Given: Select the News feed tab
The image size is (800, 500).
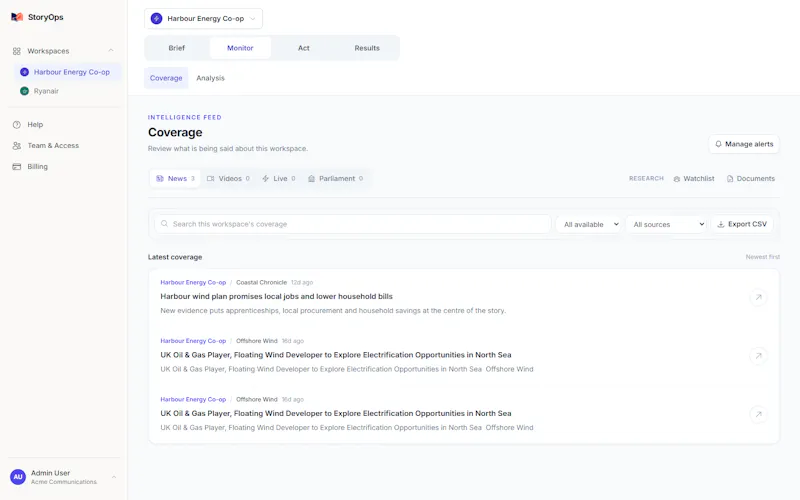Looking at the screenshot, I should [175, 179].
